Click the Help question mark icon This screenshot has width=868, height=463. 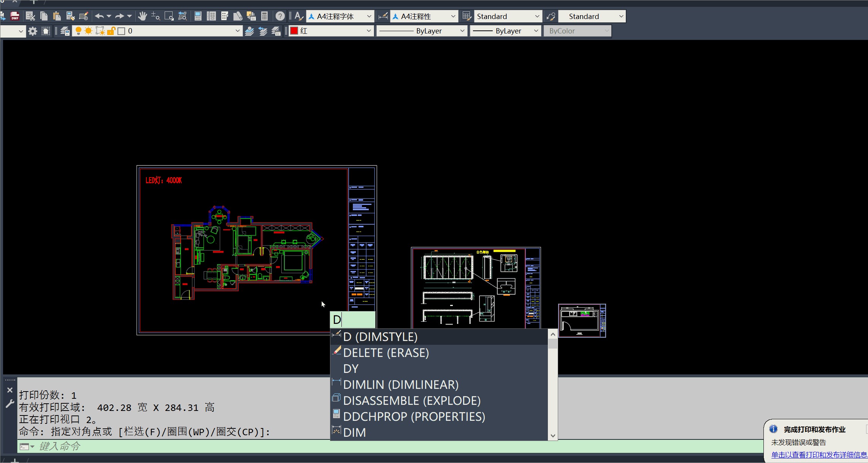point(280,16)
